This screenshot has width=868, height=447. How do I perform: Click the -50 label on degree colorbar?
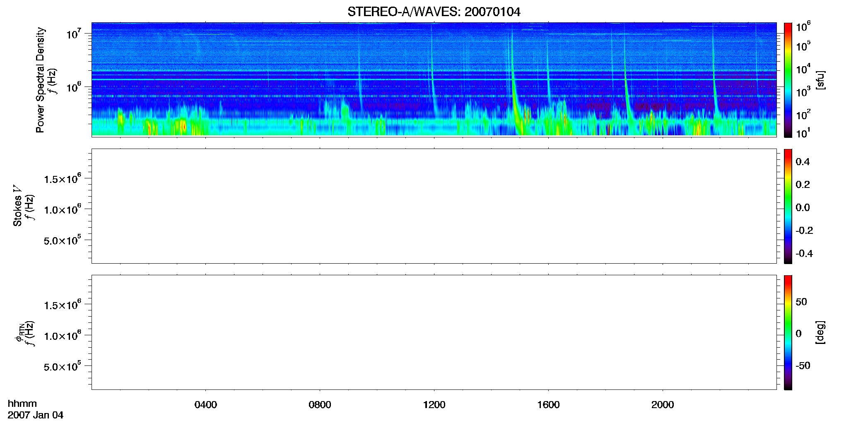pyautogui.click(x=803, y=365)
